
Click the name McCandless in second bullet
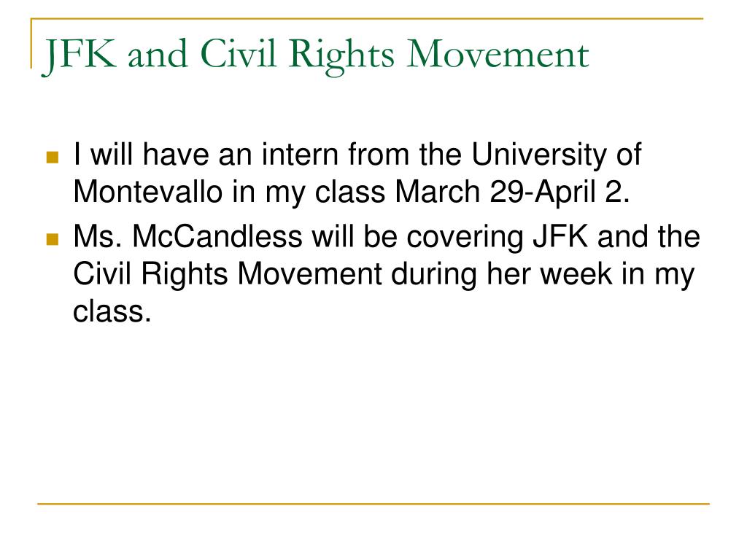click(217, 236)
